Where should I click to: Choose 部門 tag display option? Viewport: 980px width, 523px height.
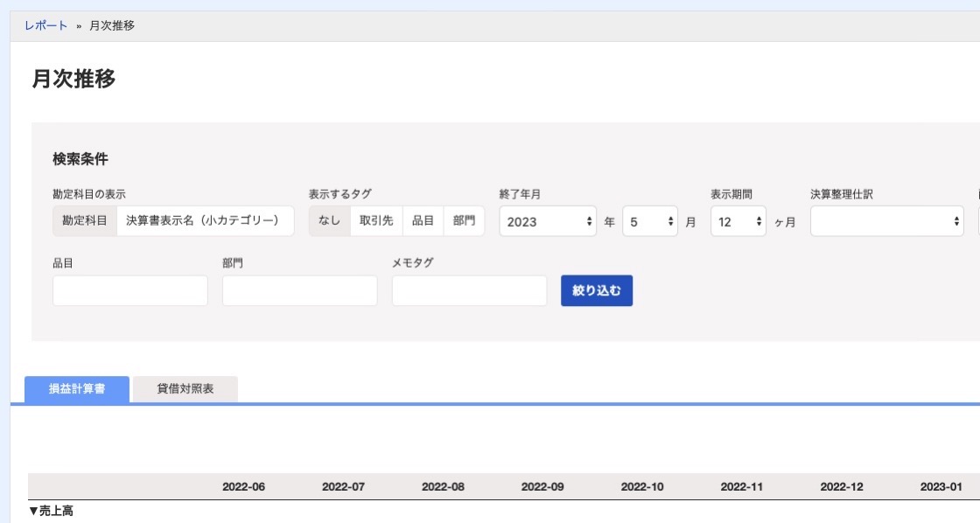[464, 220]
